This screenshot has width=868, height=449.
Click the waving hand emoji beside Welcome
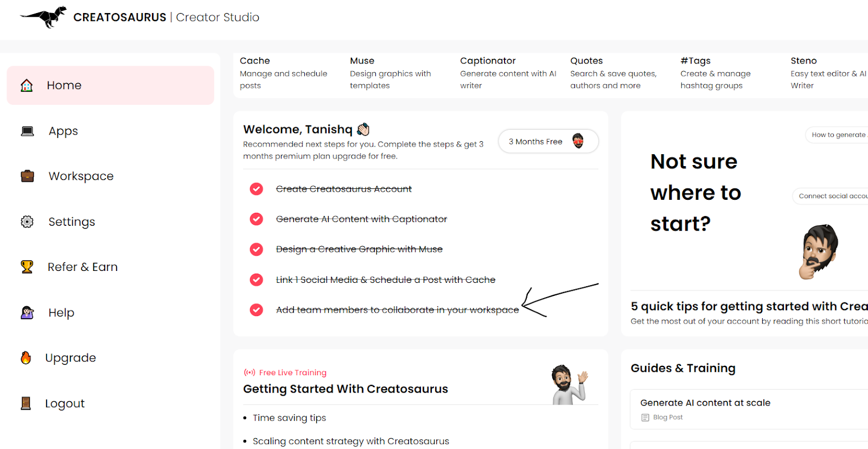coord(363,129)
